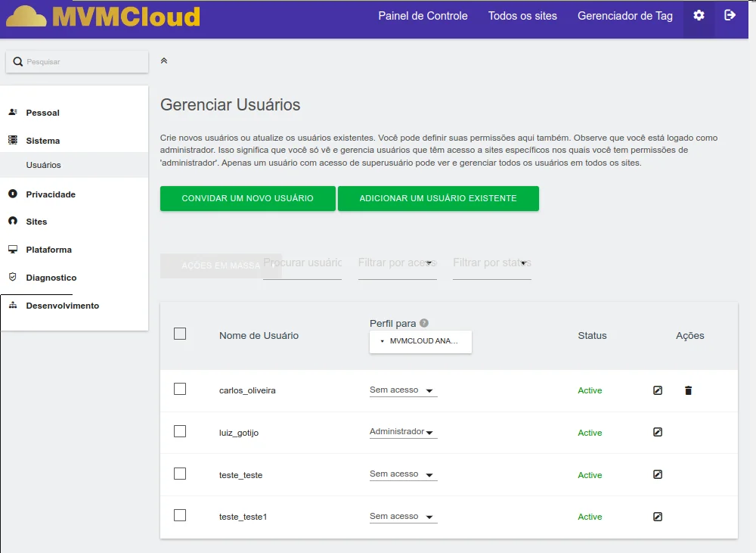
Task: Expand the MVMCLOUD ANA... site selector
Action: 420,341
